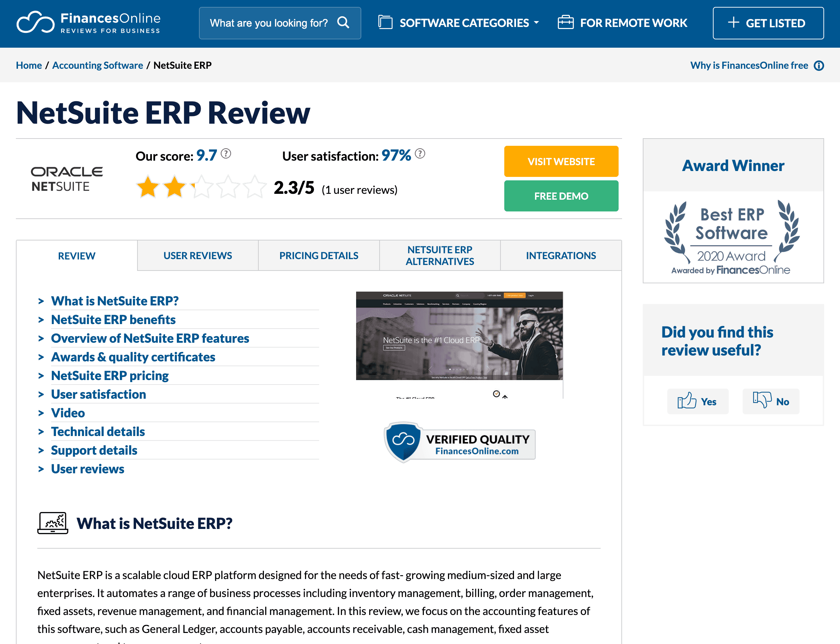Viewport: 840px width, 644px height.
Task: Click the Get Listed button
Action: point(768,23)
